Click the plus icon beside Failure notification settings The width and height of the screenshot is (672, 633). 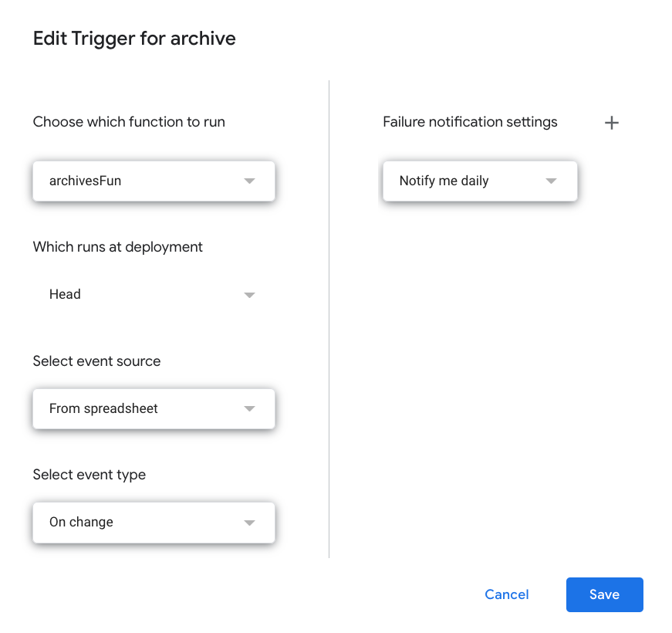click(x=612, y=122)
